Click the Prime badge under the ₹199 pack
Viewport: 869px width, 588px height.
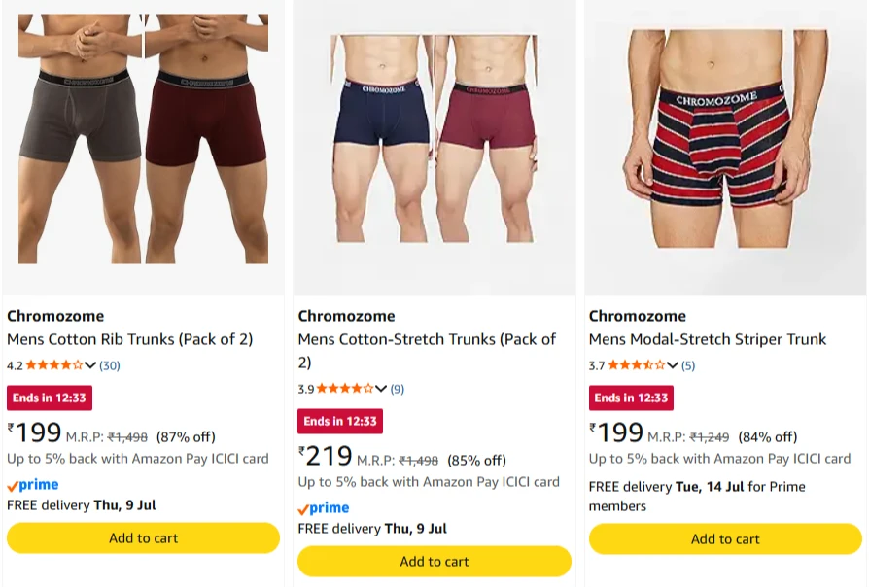coord(33,485)
